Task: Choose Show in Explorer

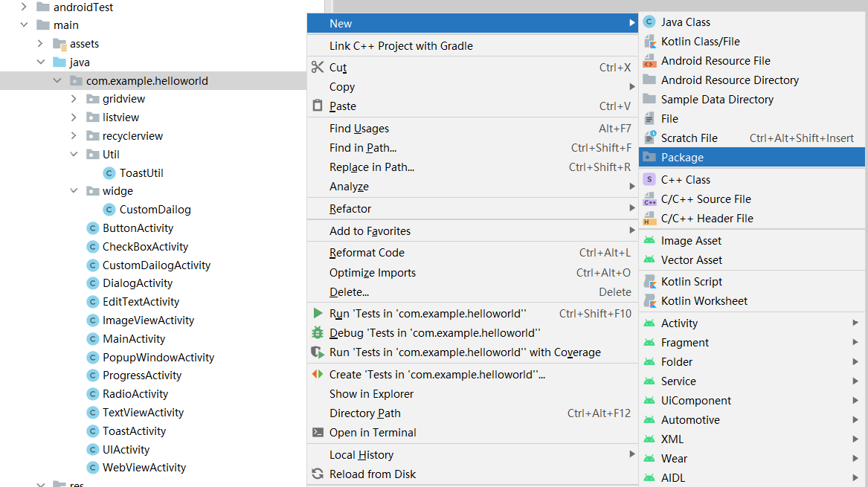Action: (371, 394)
